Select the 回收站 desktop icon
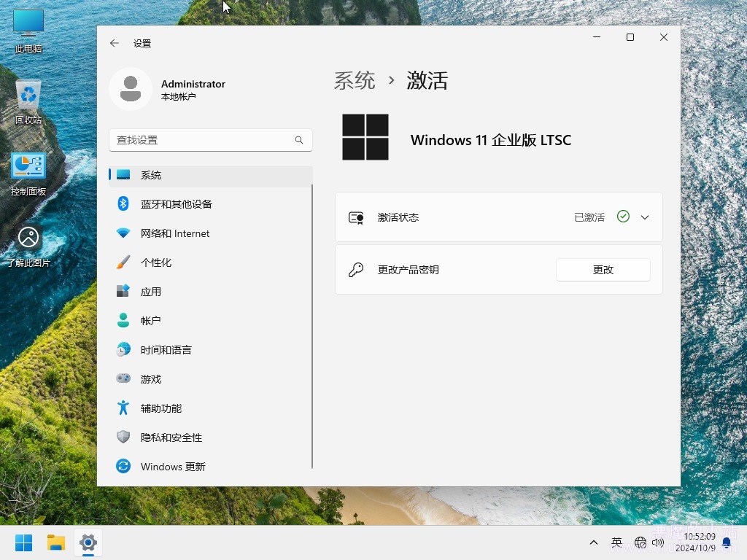747x560 pixels. pyautogui.click(x=28, y=102)
